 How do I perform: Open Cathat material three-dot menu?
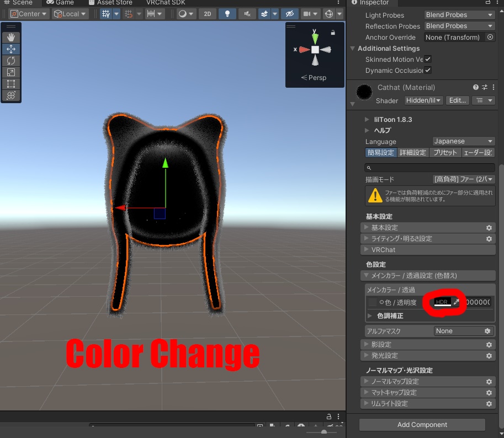click(x=494, y=87)
